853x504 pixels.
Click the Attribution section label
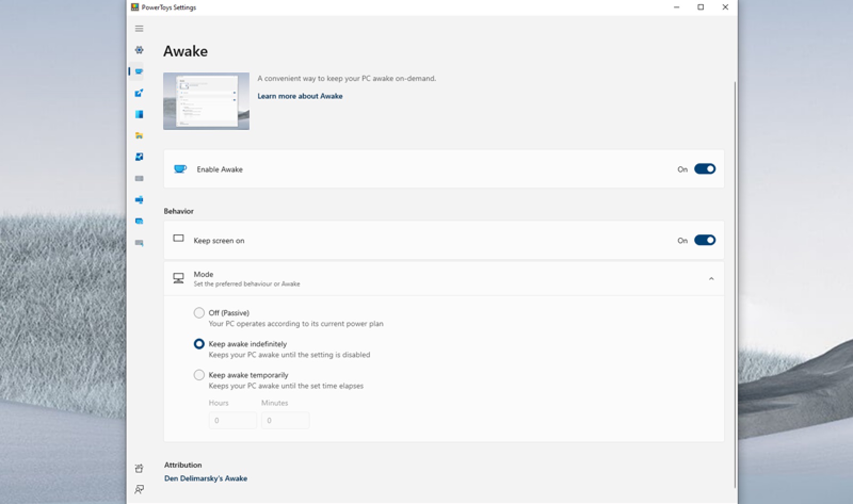[183, 465]
